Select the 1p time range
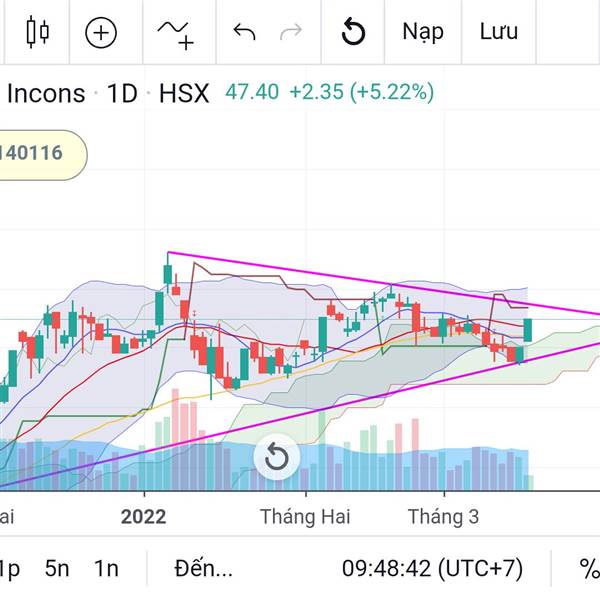The height and width of the screenshot is (600, 600). 10,569
